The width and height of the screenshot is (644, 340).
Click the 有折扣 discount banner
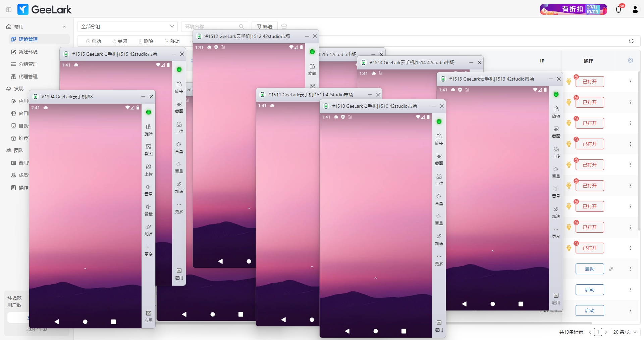point(574,9)
